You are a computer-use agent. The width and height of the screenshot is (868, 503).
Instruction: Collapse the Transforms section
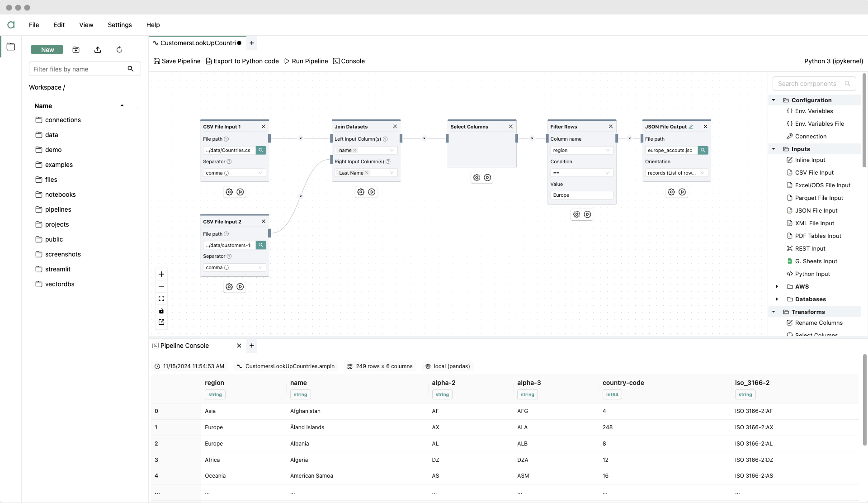click(x=774, y=312)
